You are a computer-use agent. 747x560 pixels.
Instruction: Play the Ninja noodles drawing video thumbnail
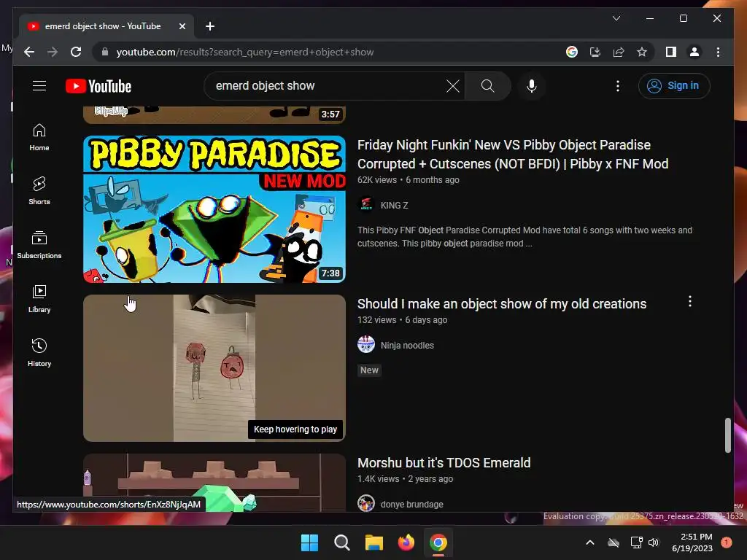pos(214,368)
